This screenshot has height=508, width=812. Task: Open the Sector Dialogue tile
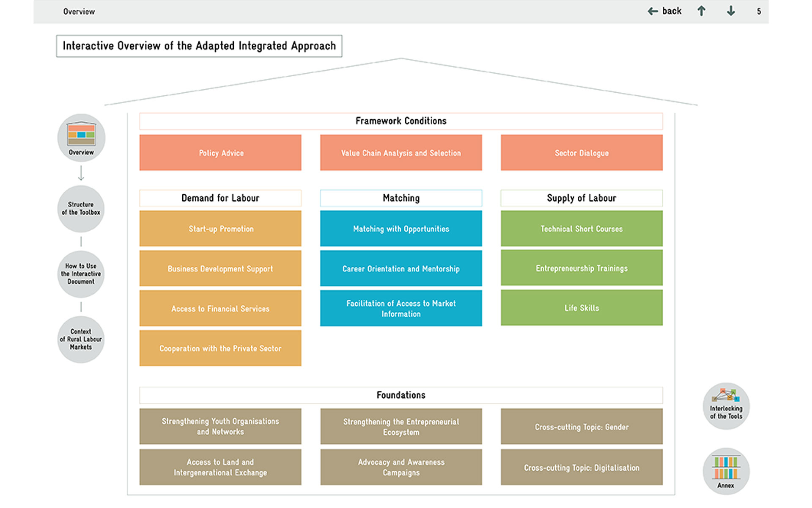[582, 153]
